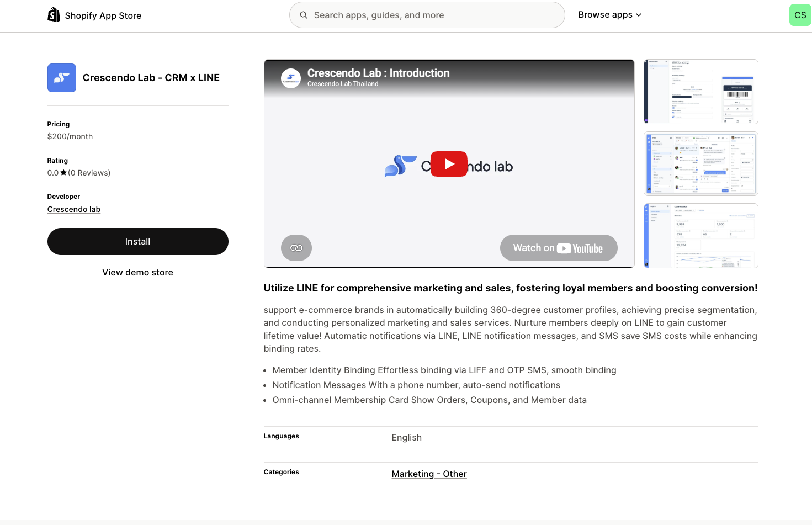Open the Crescendo lab developer link
812x525 pixels.
pos(74,209)
